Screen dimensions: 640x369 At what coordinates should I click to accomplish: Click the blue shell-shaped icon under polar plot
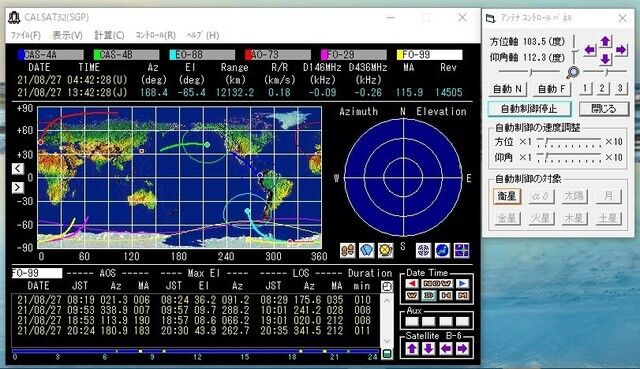point(367,250)
